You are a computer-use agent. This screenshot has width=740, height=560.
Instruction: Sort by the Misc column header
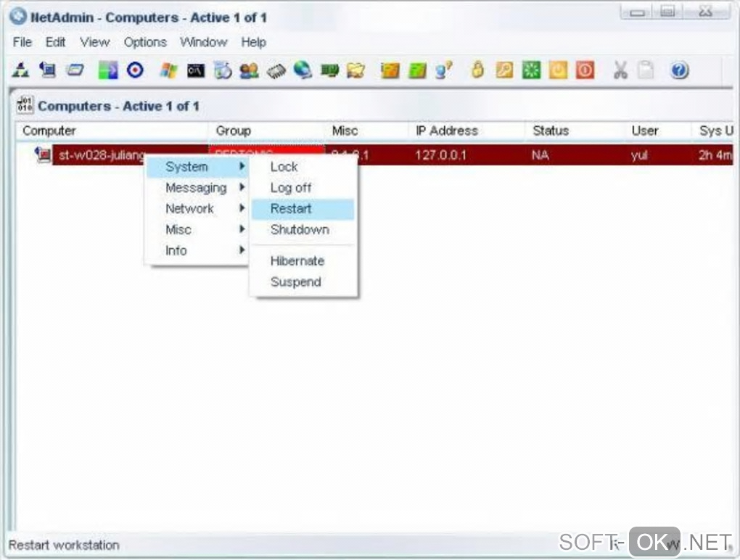click(366, 131)
